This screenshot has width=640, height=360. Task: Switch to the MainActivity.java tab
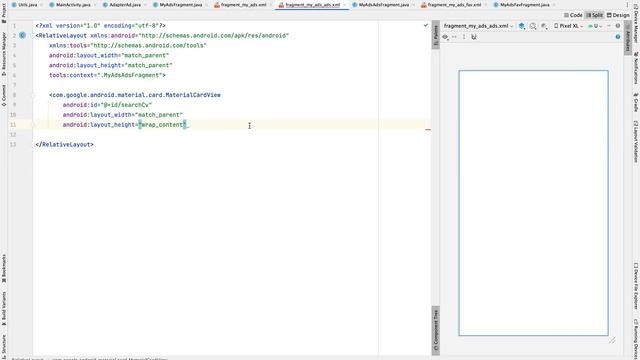click(x=73, y=5)
